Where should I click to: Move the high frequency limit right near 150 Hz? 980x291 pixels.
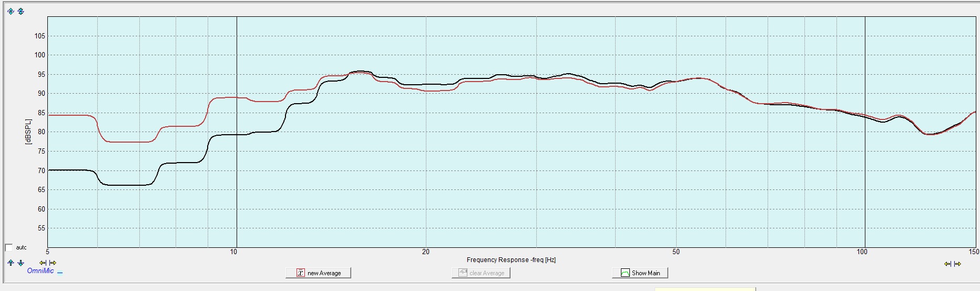(x=957, y=264)
